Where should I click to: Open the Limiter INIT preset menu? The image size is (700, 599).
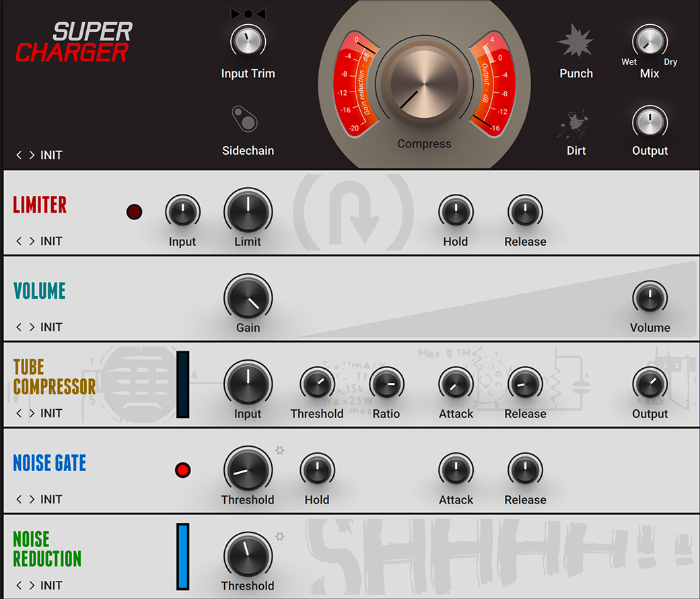tap(51, 241)
